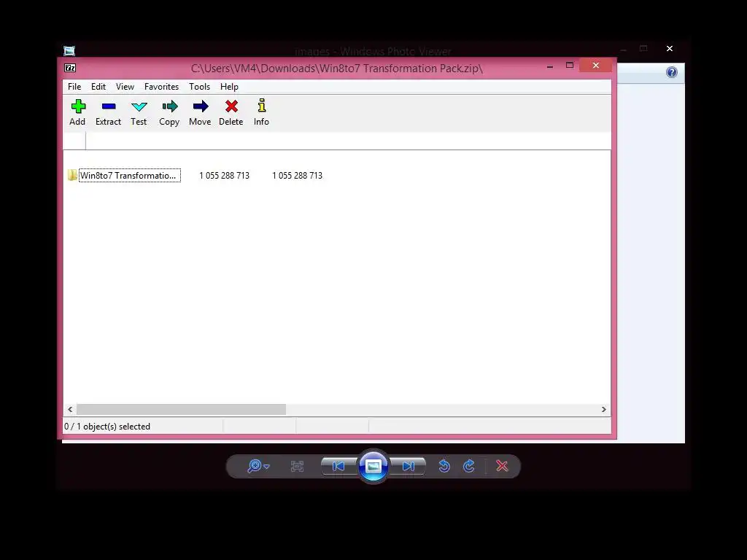The image size is (747, 560).
Task: Click the Extract toolbar icon
Action: pos(109,106)
